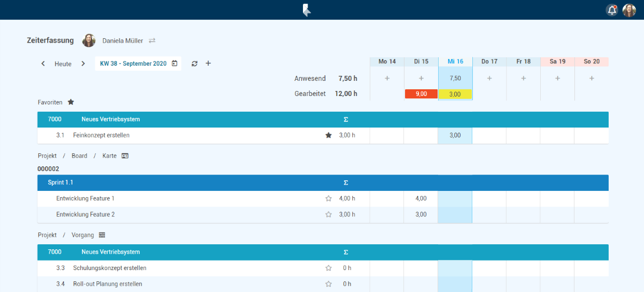The width and height of the screenshot is (644, 292).
Task: Select the Mo 14 day column header
Action: pos(387,61)
